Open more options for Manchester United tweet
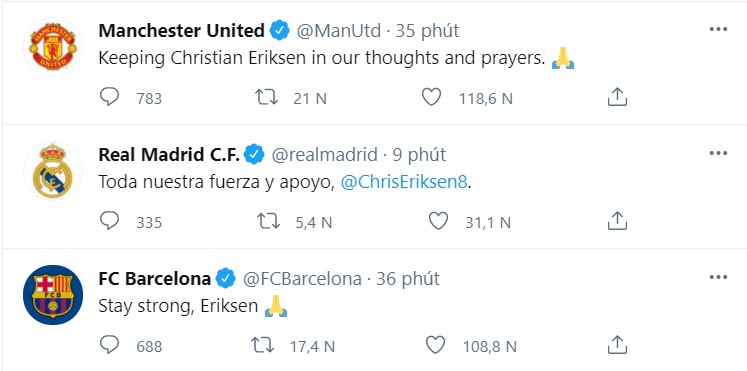 point(718,30)
